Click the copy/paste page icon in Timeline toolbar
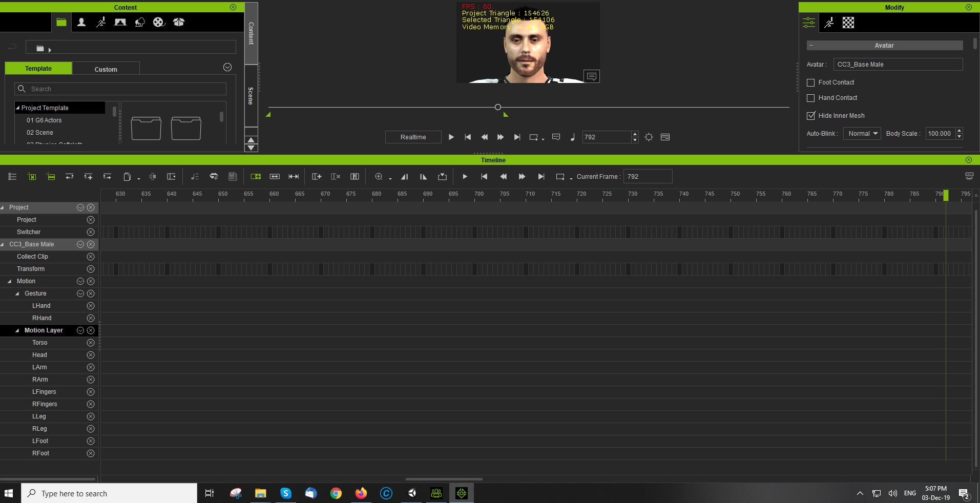Image resolution: width=980 pixels, height=503 pixels. tap(127, 177)
